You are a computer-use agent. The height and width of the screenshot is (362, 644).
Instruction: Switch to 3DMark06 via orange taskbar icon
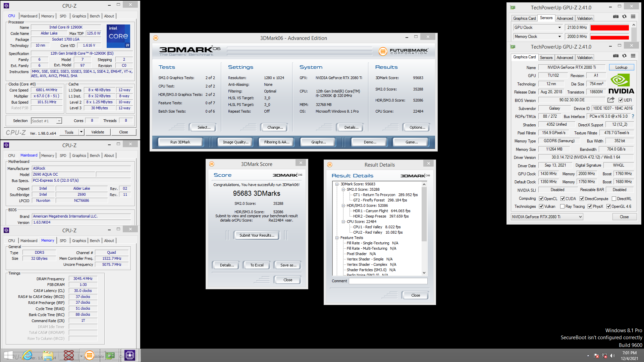(x=89, y=355)
